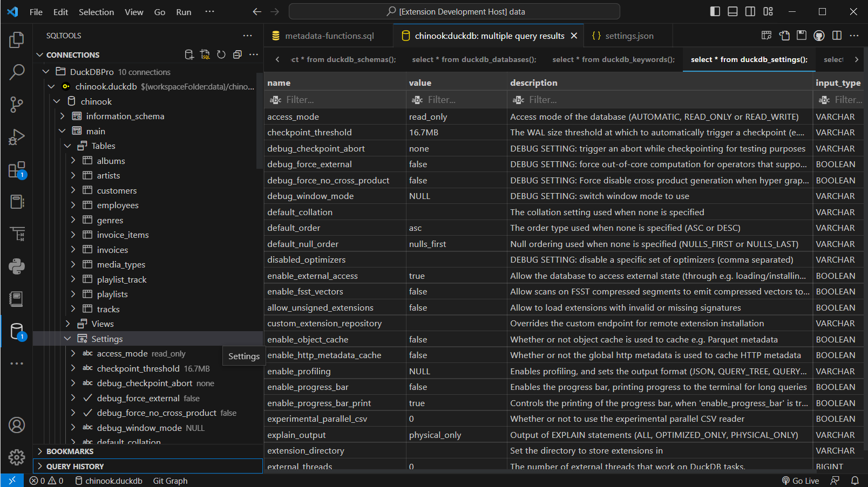Click the GitHub icon in editor toolbar
The width and height of the screenshot is (868, 487).
pyautogui.click(x=819, y=36)
